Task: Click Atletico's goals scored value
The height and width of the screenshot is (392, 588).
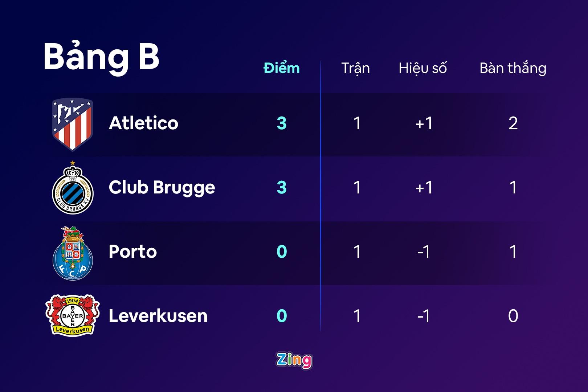Action: click(x=513, y=123)
